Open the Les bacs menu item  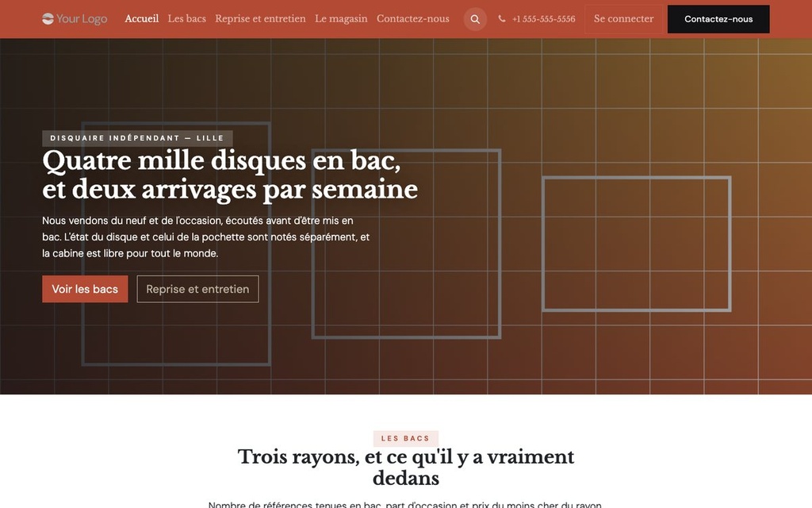point(187,19)
